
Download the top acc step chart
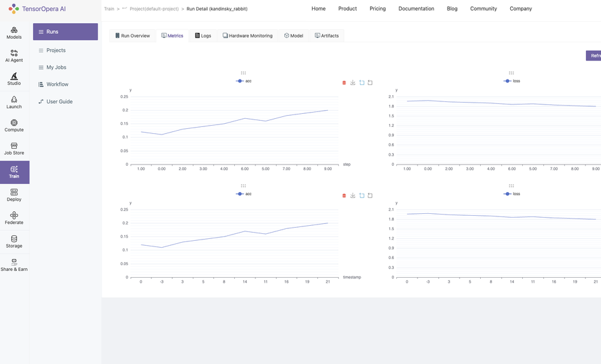point(352,83)
